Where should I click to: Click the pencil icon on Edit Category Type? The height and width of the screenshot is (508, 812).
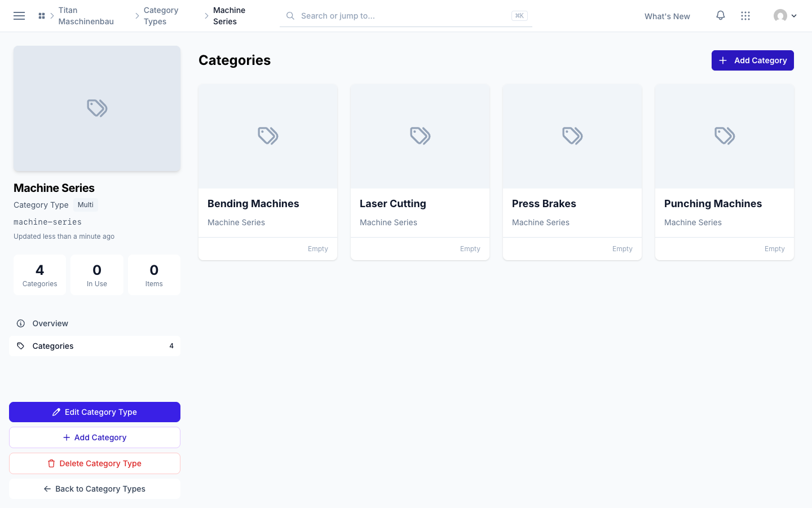[x=56, y=412]
